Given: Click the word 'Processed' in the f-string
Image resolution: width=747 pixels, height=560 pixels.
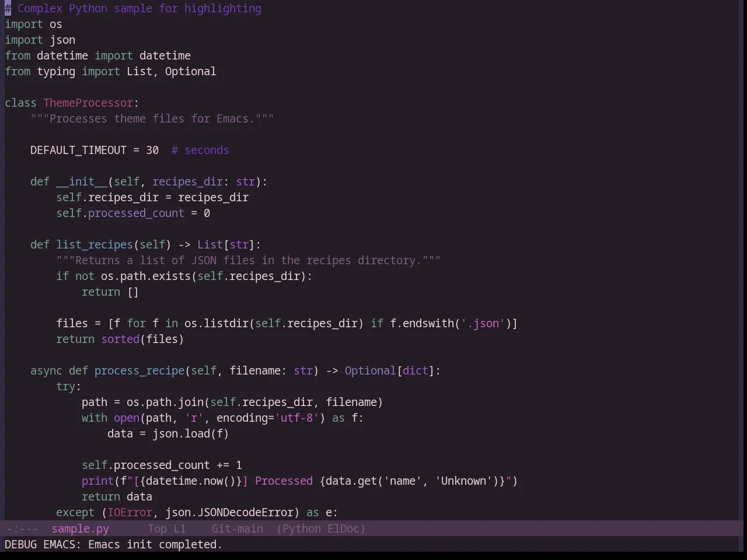Looking at the screenshot, I should 284,481.
